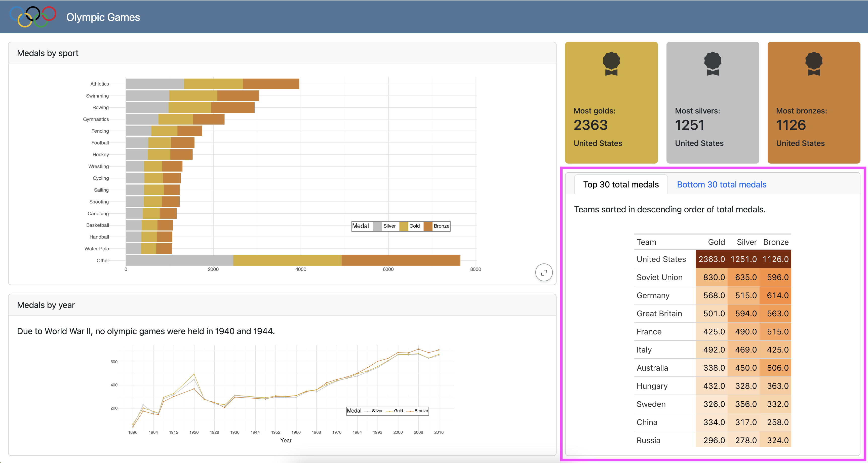
Task: Expand the Medals by sport chart fullscreen
Action: coord(543,272)
